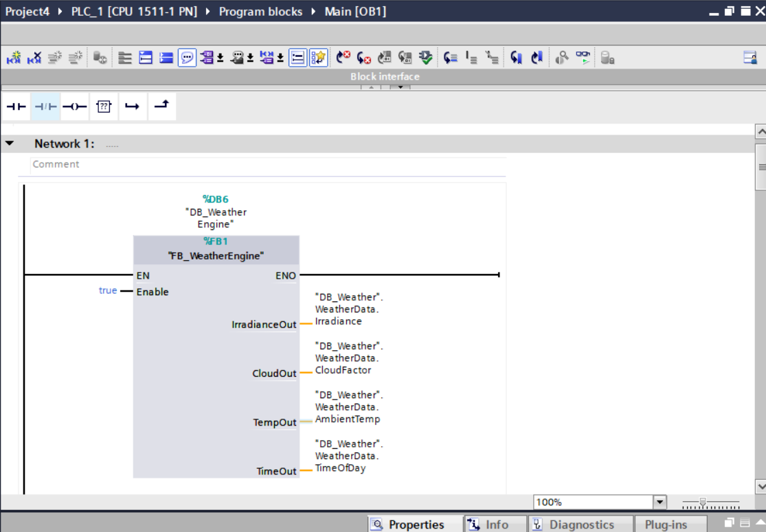Select the CloudFactor output operand

coord(349,358)
